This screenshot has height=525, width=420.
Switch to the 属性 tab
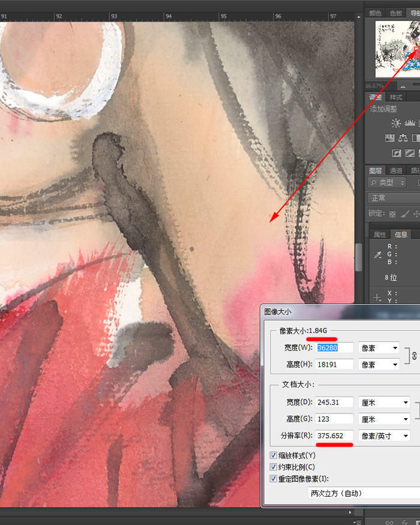(380, 235)
